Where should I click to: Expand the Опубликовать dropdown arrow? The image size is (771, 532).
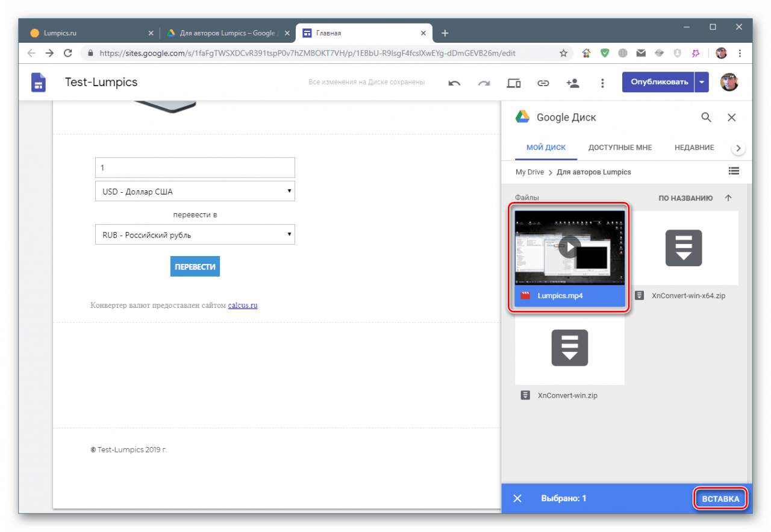click(702, 82)
